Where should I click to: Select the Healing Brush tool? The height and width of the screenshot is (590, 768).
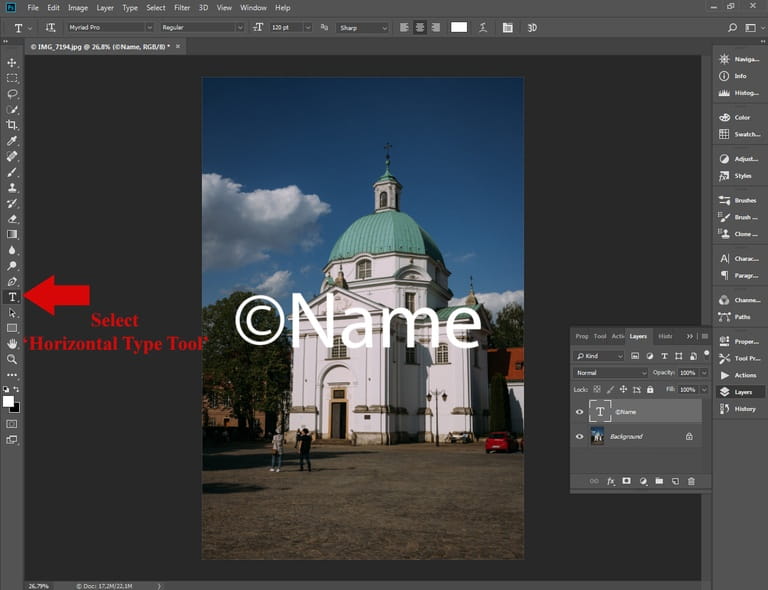tap(12, 157)
